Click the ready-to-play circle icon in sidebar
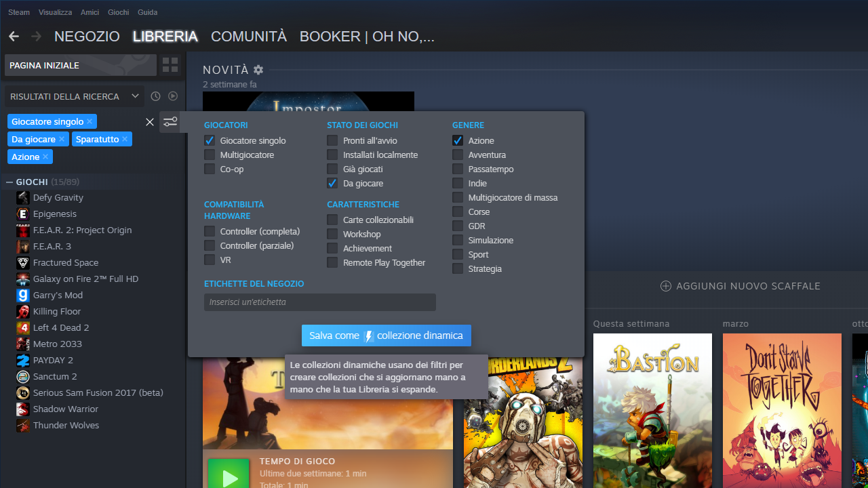The width and height of the screenshot is (868, 488). [x=173, y=96]
